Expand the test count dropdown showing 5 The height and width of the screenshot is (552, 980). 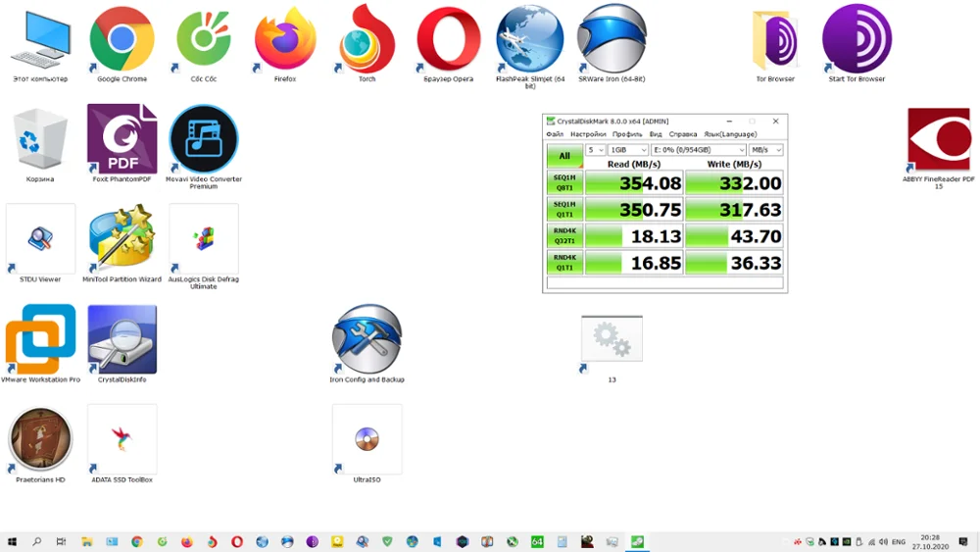595,150
